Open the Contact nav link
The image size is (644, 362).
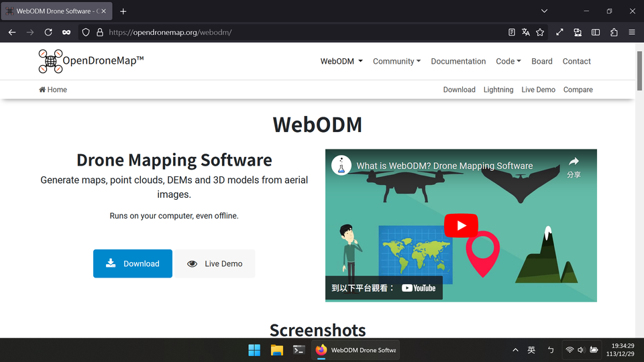[x=576, y=61]
